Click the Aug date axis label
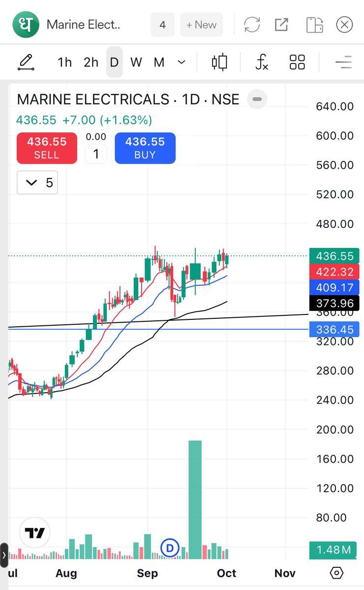This screenshot has width=364, height=590. click(66, 573)
